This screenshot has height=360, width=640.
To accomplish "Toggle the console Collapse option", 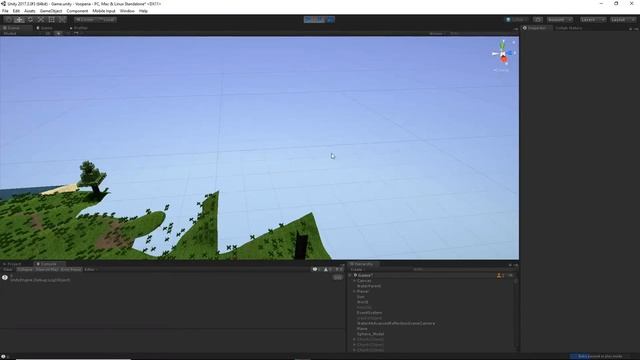I will [25, 269].
